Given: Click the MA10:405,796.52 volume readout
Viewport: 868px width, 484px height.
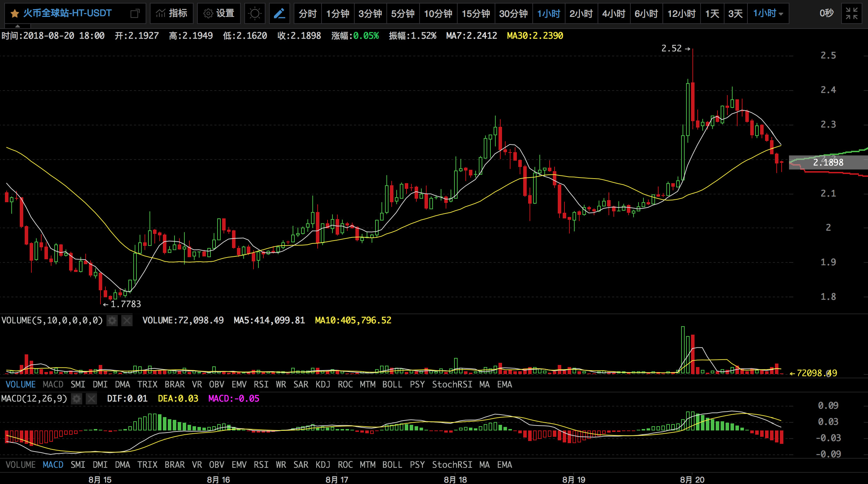Looking at the screenshot, I should (x=353, y=320).
